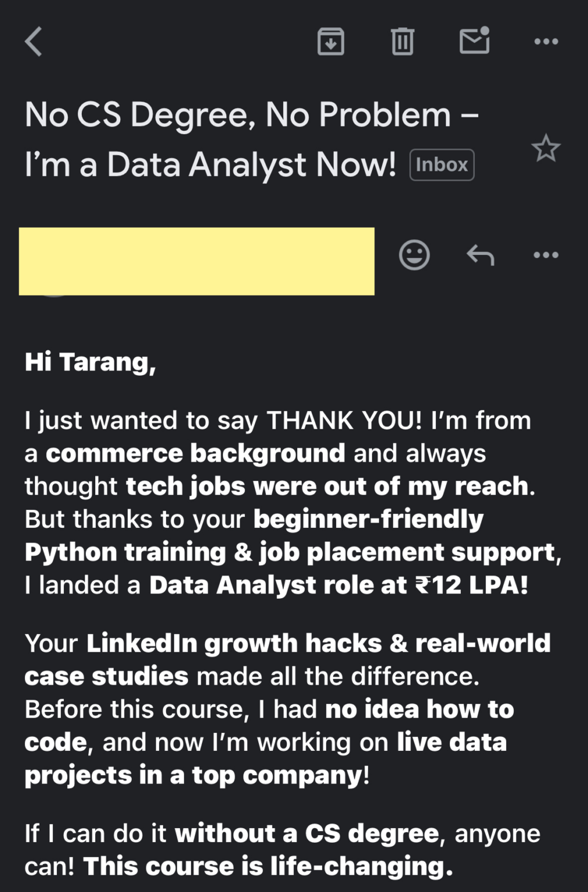Image resolution: width=588 pixels, height=892 pixels.
Task: Navigate back to the inbox list
Action: coord(33,41)
